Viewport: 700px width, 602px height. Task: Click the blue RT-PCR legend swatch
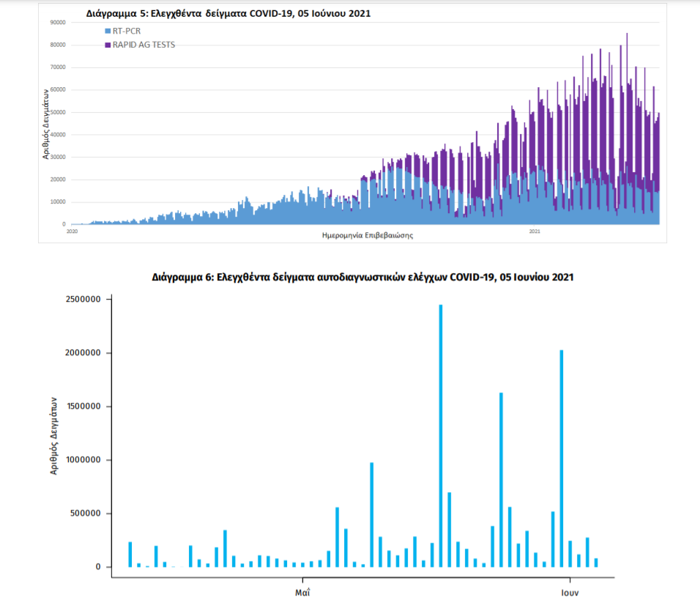108,31
